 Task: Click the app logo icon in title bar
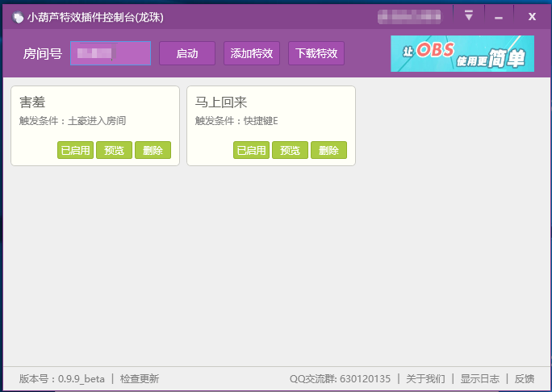18,17
